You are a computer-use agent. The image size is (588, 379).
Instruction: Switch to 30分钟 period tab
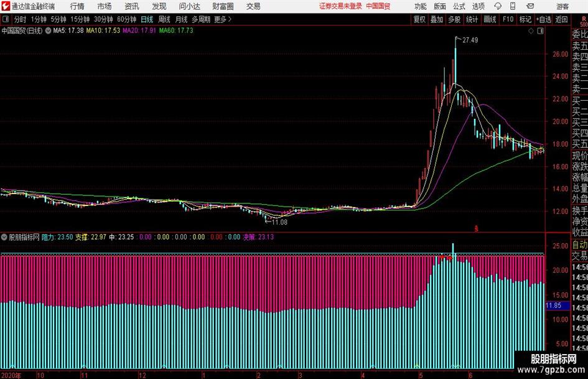[x=103, y=19]
